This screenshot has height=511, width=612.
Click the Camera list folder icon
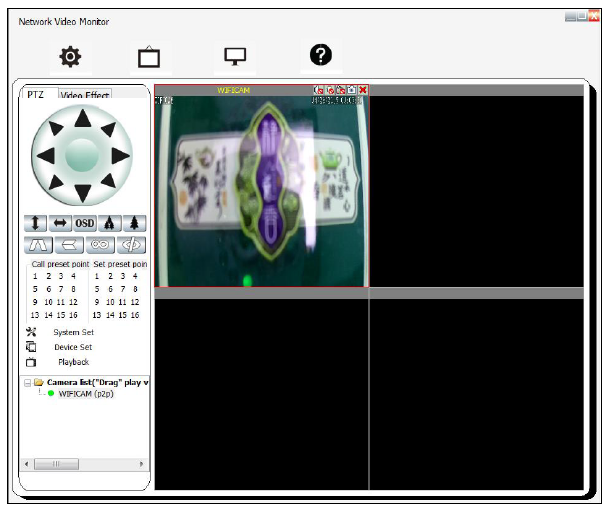[39, 382]
